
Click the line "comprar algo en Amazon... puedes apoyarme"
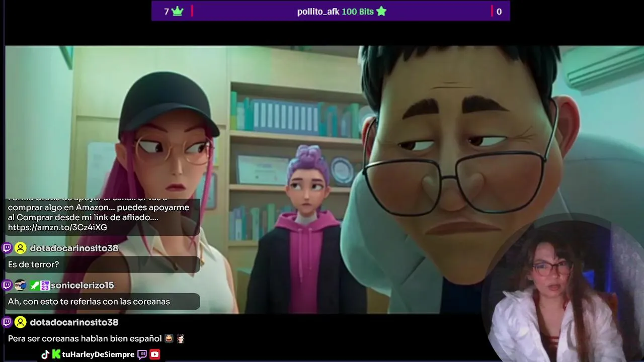point(99,207)
